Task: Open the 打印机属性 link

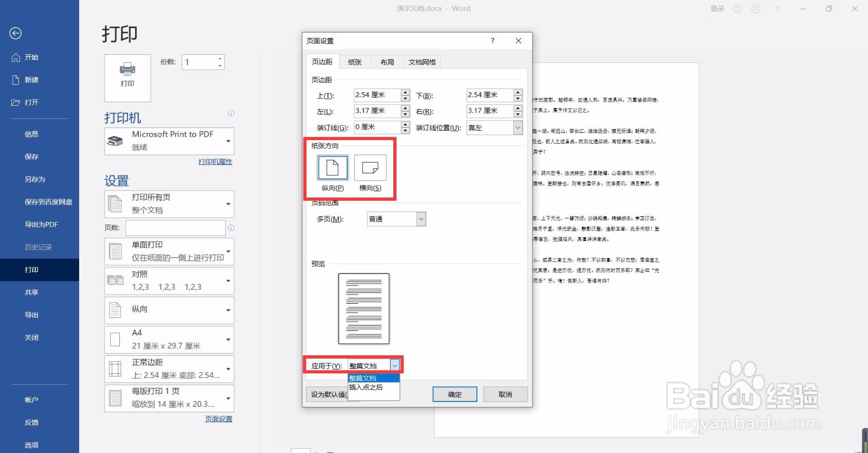Action: [x=215, y=162]
